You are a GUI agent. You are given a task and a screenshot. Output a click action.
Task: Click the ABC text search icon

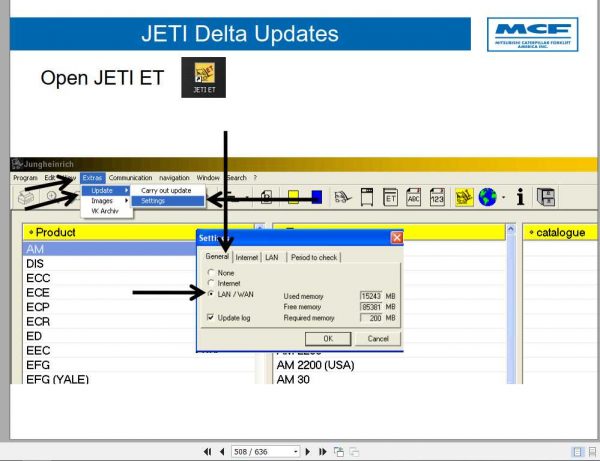414,197
